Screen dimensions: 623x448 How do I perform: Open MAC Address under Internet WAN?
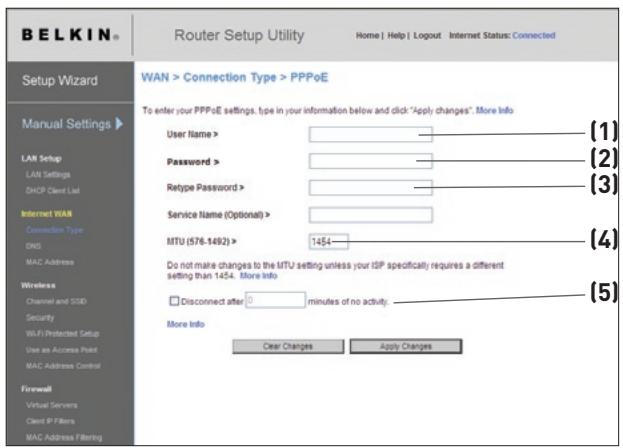50,262
